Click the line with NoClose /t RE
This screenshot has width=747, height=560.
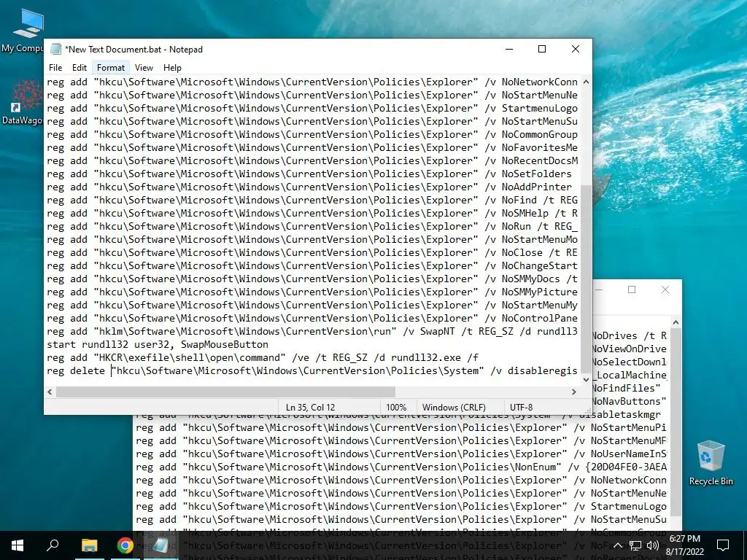tap(312, 252)
